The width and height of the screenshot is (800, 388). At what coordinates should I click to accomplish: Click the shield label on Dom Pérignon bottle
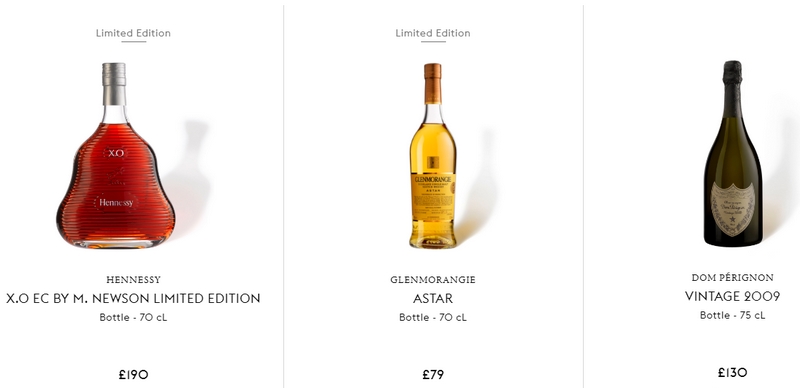(733, 208)
